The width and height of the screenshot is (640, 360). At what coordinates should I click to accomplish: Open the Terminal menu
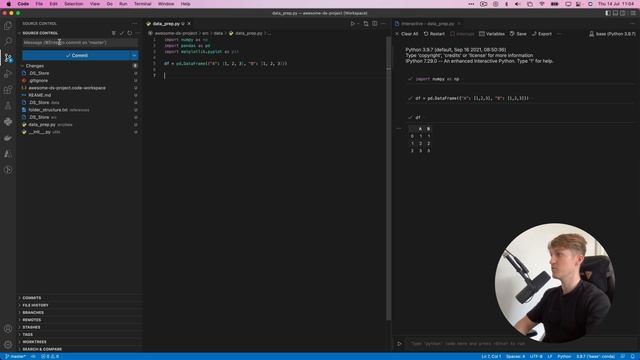(x=142, y=4)
